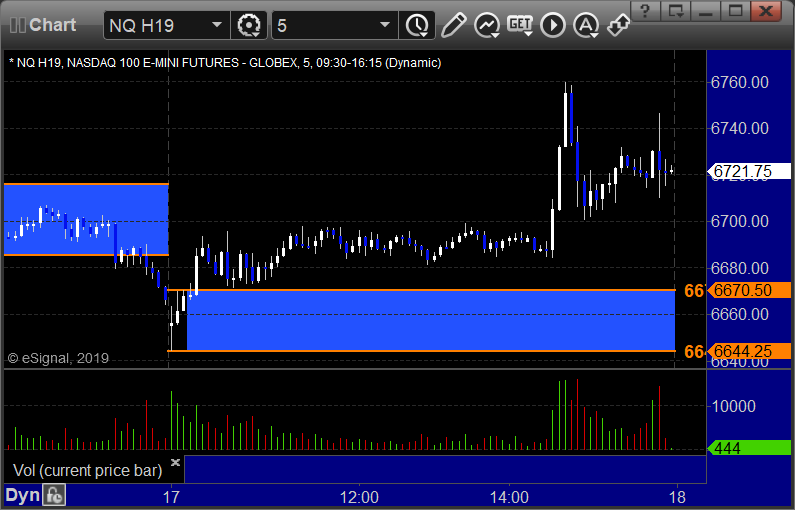Open the alerts 'A' circle icon
Image resolution: width=795 pixels, height=510 pixels.
click(586, 25)
